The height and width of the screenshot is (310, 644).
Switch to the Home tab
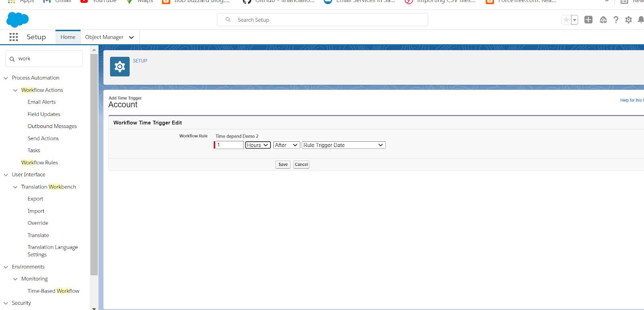[68, 37]
